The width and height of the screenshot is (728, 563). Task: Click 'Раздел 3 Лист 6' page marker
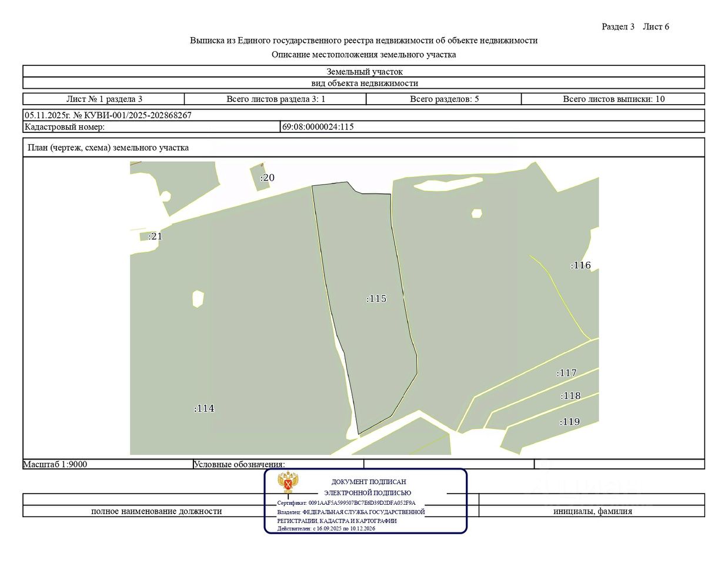pyautogui.click(x=636, y=26)
